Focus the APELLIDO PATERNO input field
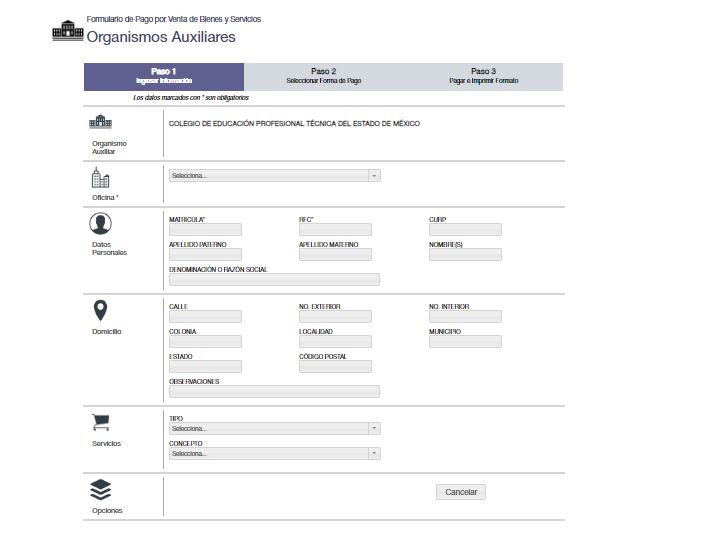The height and width of the screenshot is (545, 718). tap(205, 255)
